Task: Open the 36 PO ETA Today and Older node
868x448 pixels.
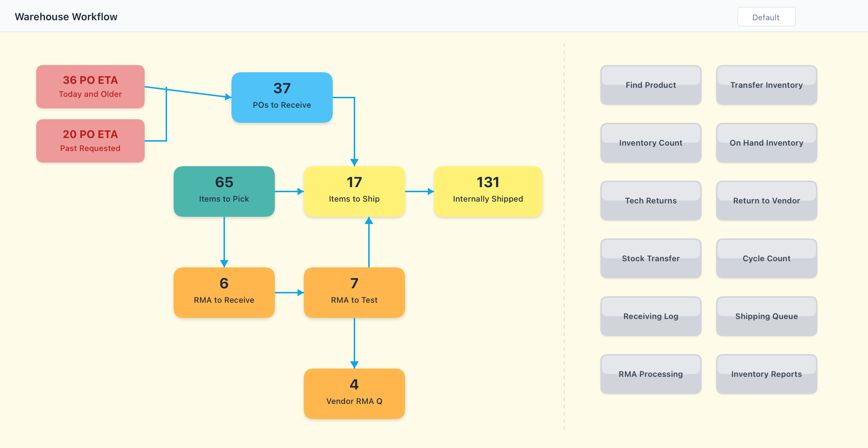Action: coord(90,86)
